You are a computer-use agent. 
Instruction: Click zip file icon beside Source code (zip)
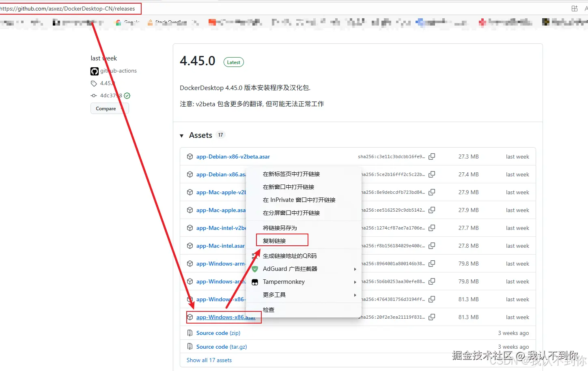click(190, 333)
